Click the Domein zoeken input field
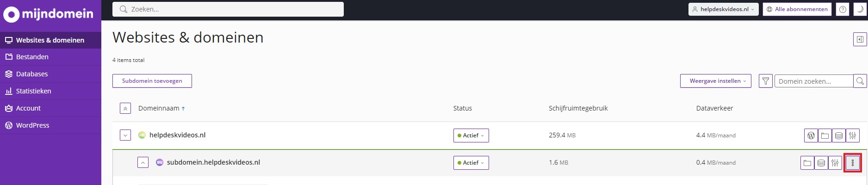The width and height of the screenshot is (868, 185). (x=813, y=81)
